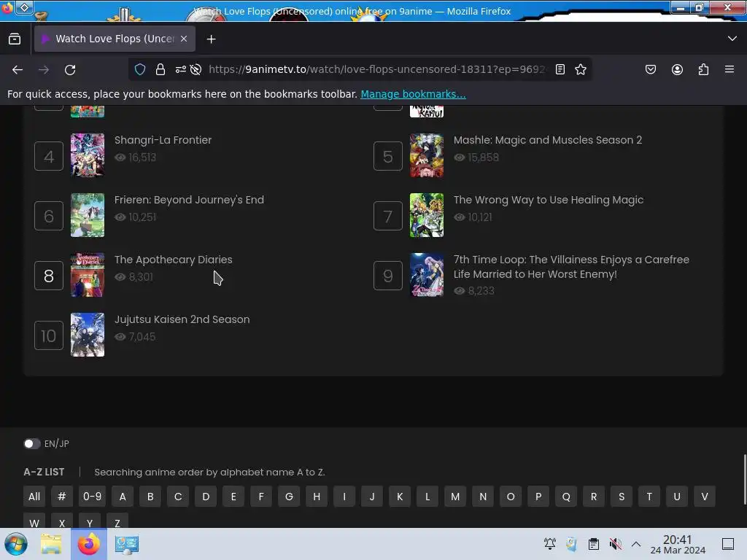Filter anime by letter A

pos(123,497)
